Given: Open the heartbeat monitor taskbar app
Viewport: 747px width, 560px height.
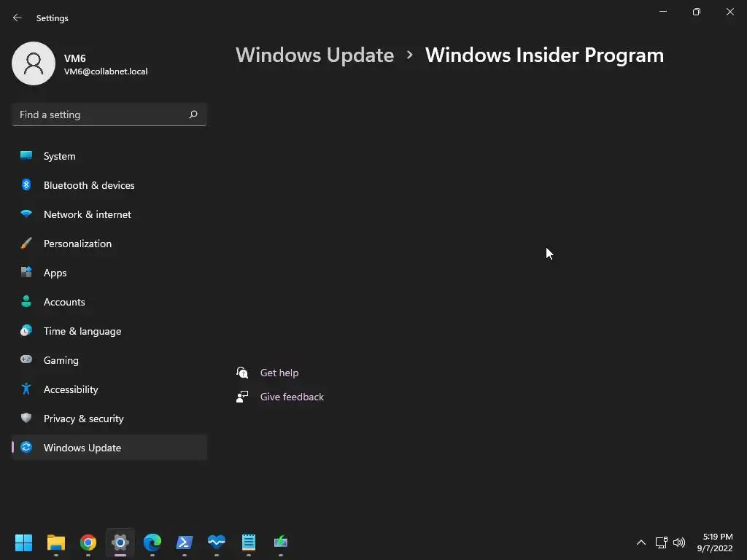Looking at the screenshot, I should (216, 542).
